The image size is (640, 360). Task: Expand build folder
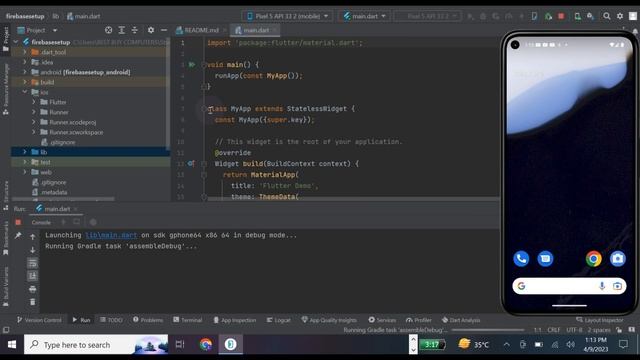click(25, 82)
